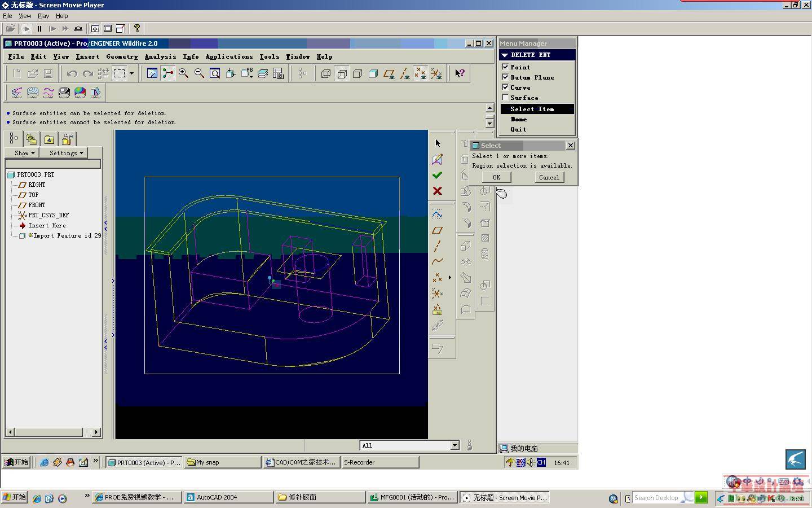The width and height of the screenshot is (812, 508).
Task: Click the green checkmark accept icon
Action: pyautogui.click(x=437, y=175)
